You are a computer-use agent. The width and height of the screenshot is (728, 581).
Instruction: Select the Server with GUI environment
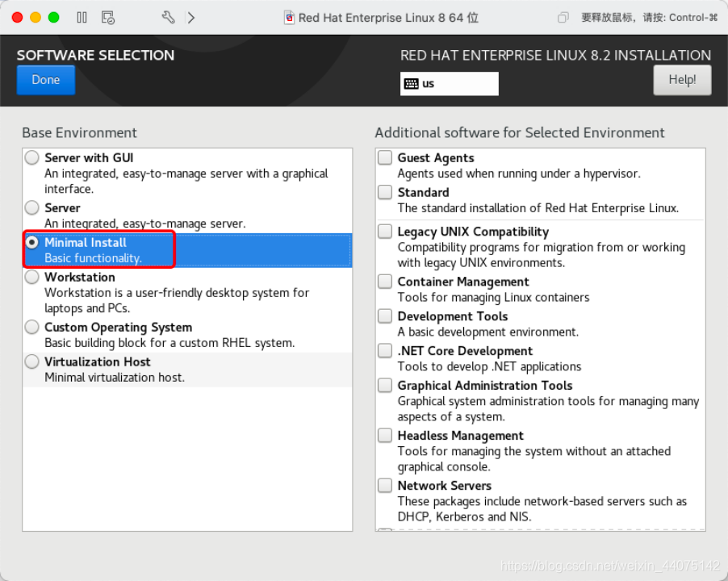(32, 158)
